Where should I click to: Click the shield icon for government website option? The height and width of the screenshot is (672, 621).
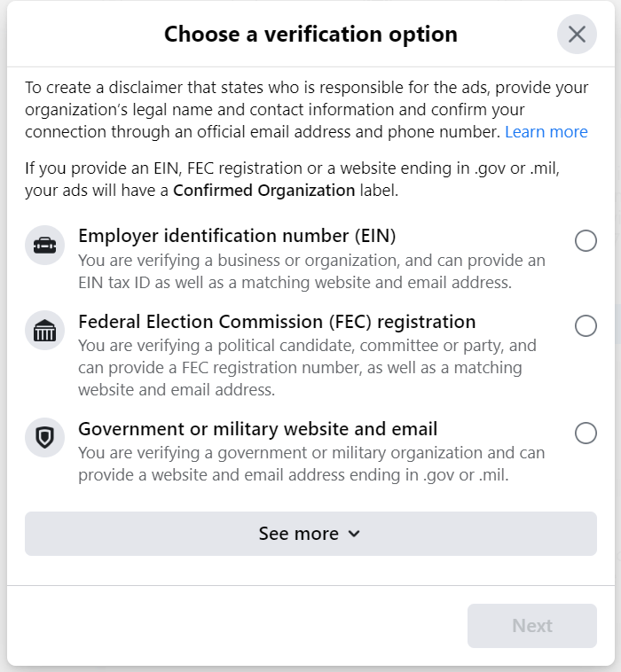point(44,438)
